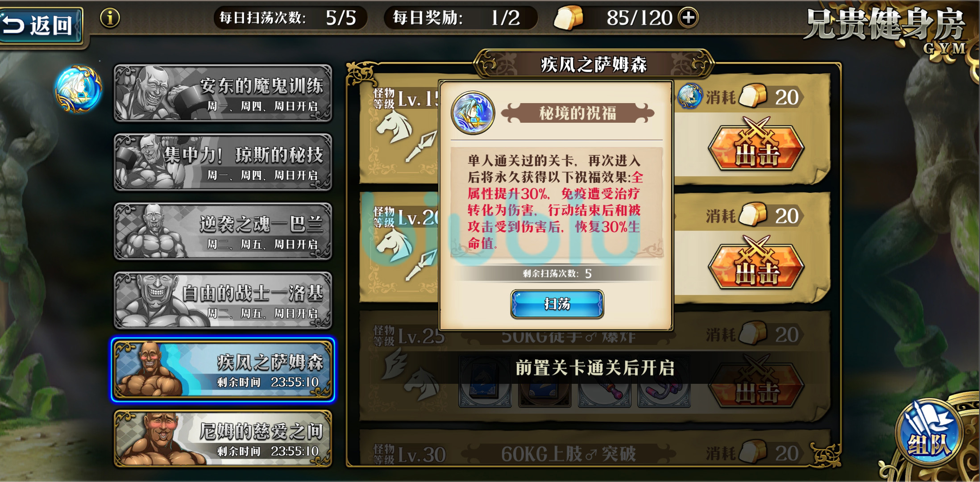
Task: Select 逆袭之魂—巴兰 dungeon tab
Action: [x=223, y=231]
